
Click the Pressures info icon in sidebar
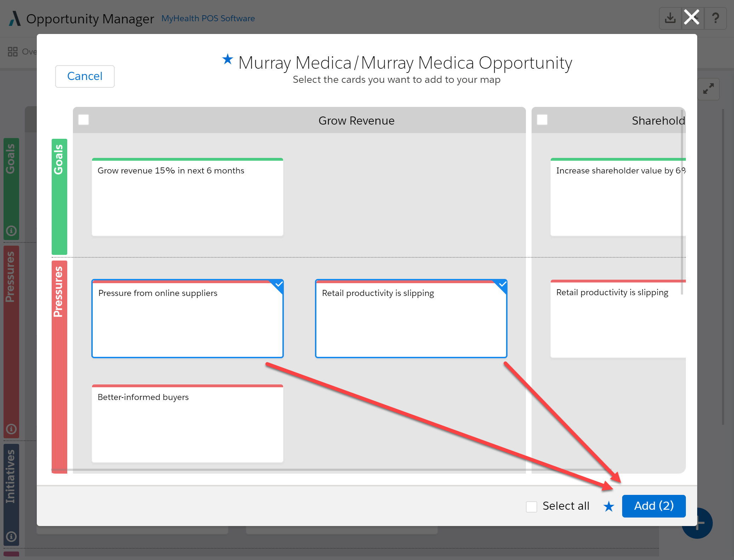click(x=11, y=429)
